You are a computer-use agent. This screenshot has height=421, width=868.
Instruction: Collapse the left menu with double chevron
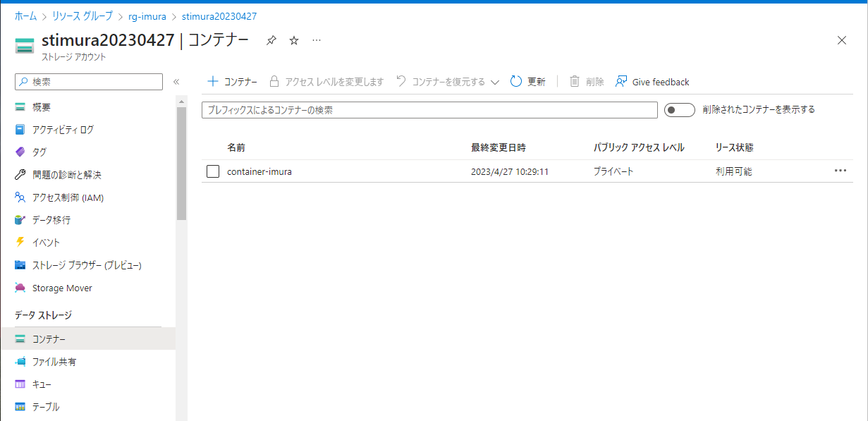(x=176, y=82)
